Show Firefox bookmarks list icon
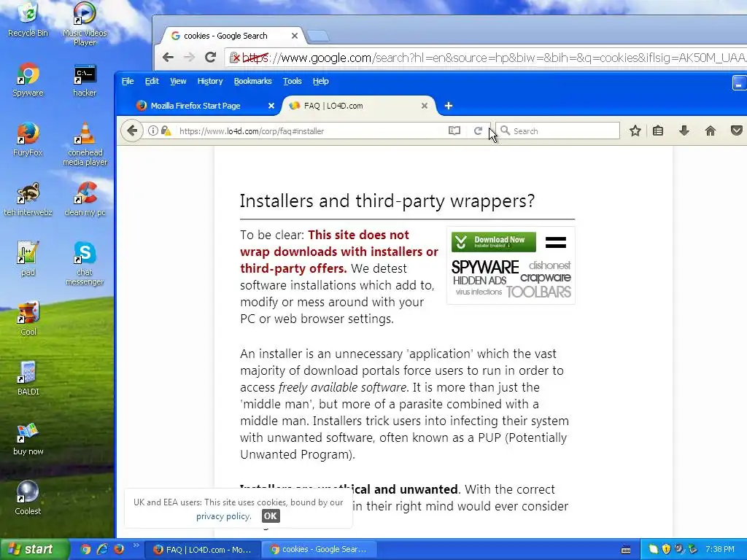 coord(658,131)
